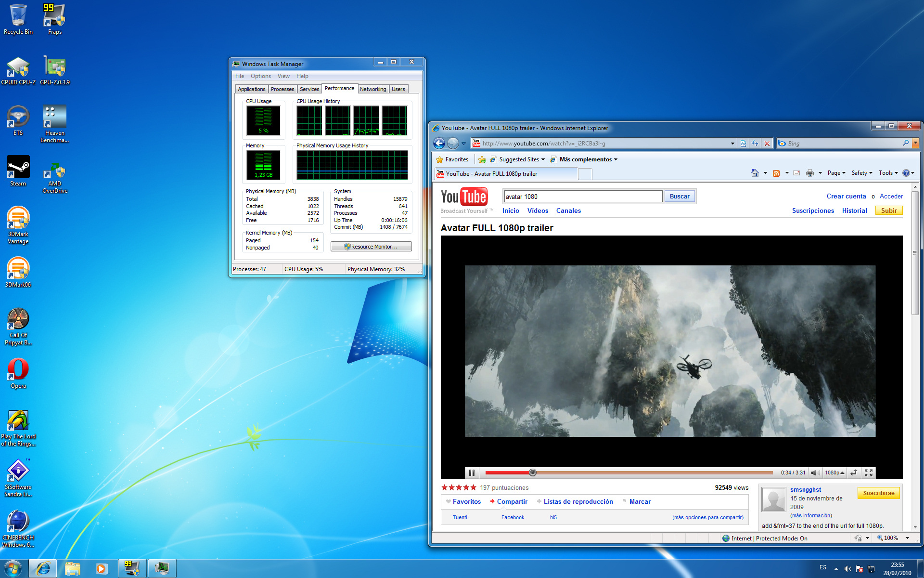Open Windows Media Player from taskbar
Screen dimensions: 924x578
[x=101, y=568]
